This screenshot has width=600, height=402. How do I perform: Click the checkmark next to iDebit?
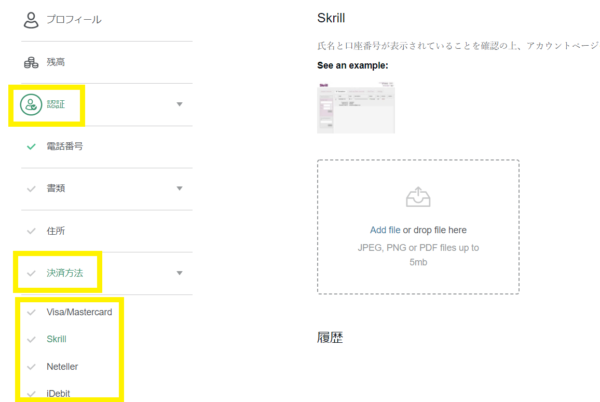click(31, 393)
